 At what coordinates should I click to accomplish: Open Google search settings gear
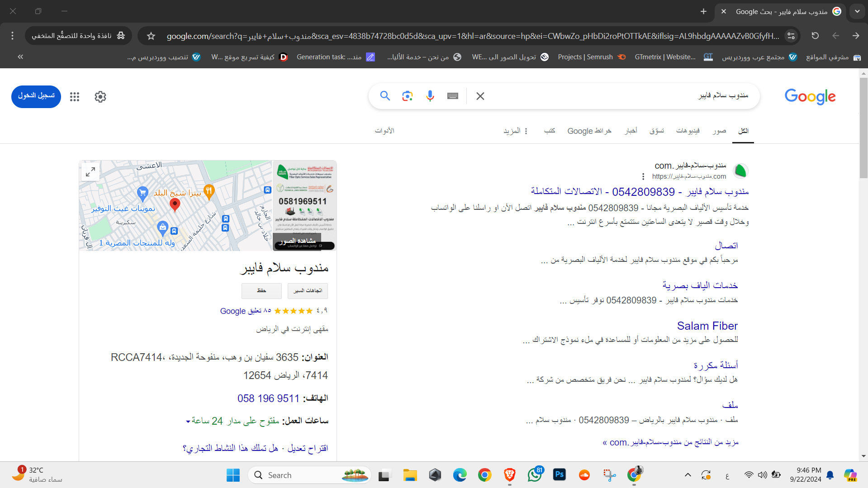[100, 97]
